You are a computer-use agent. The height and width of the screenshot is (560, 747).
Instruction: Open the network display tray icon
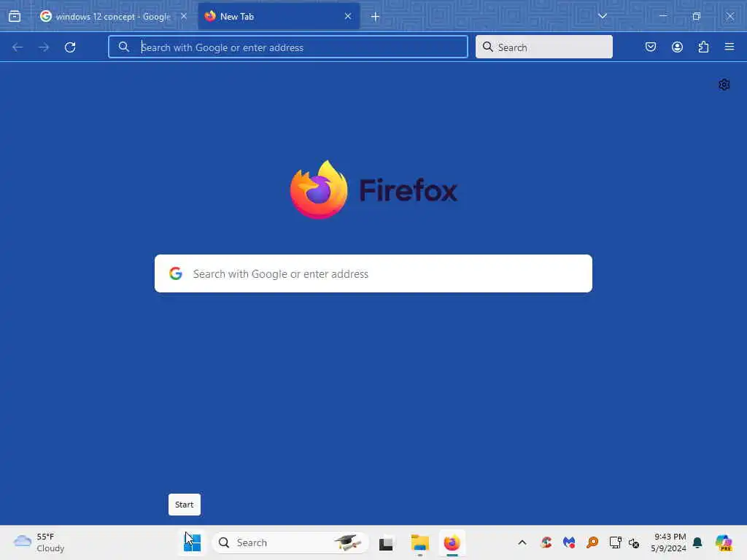click(x=615, y=542)
